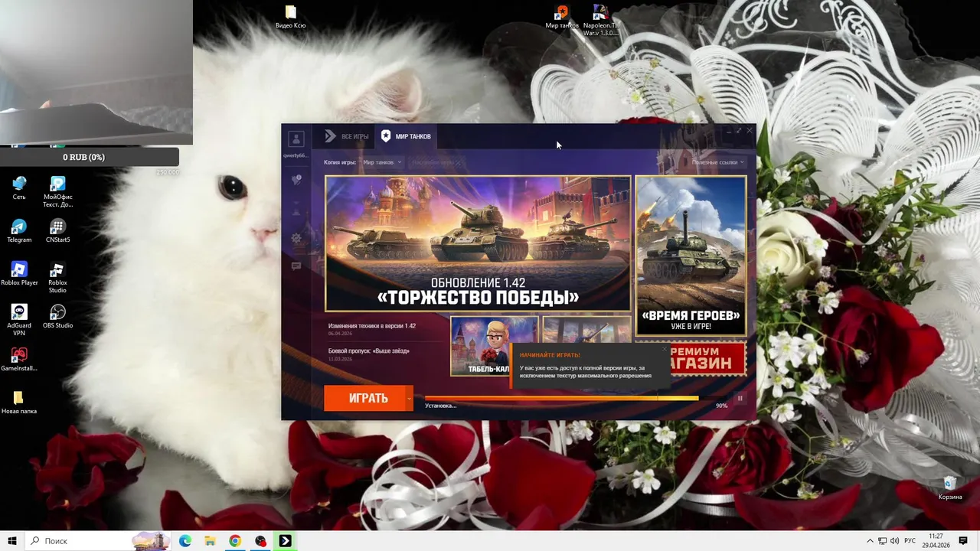980x551 pixels.
Task: Switch to the ВСЕ ИГРЫ tab
Action: tap(346, 136)
